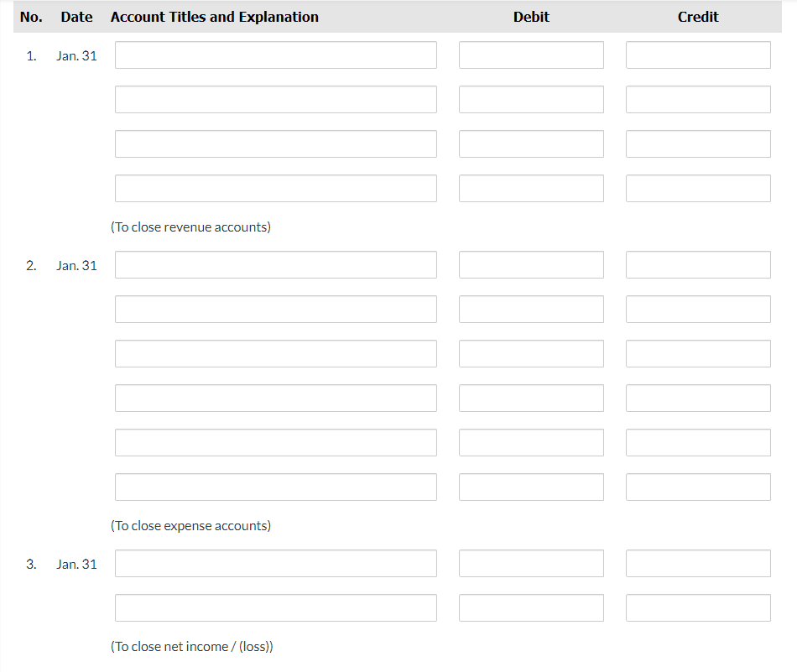This screenshot has width=797, height=672.
Task: Click '(To close expense accounts)' explanation text
Action: point(190,526)
